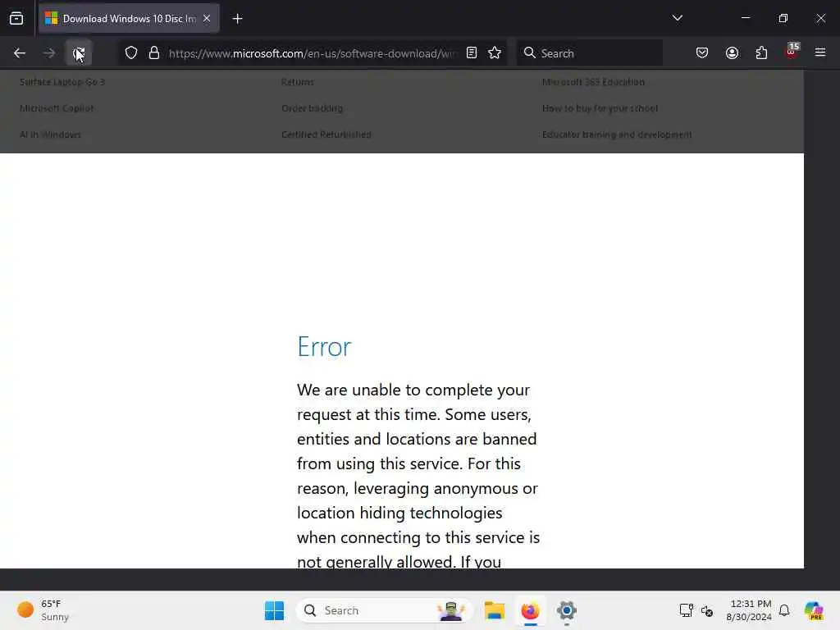840x630 pixels.
Task: Open How to buy for your school link
Action: (x=600, y=108)
